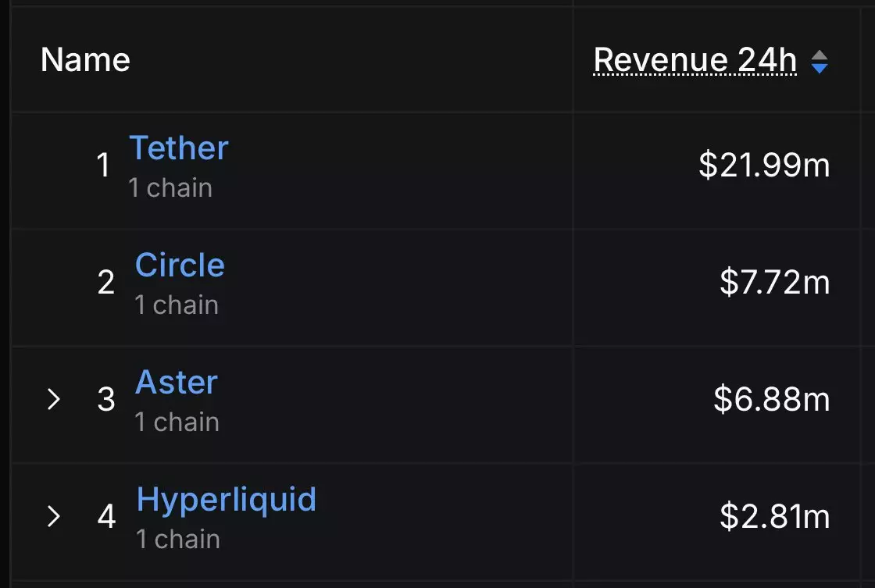Click the "1 chain" label under Circle
Viewport: 875px width, 588px height.
177,305
